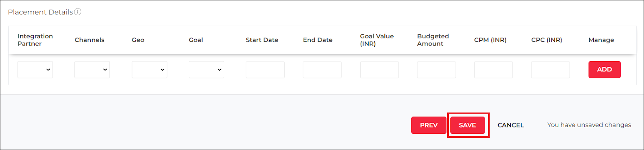Viewport: 644px width, 150px height.
Task: Cancel editing via CANCEL link
Action: [x=511, y=125]
